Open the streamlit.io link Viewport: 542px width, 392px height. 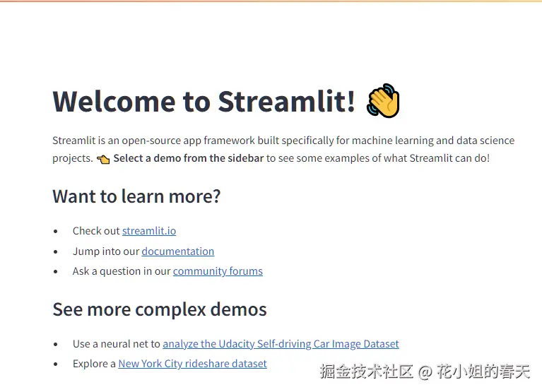click(x=149, y=231)
